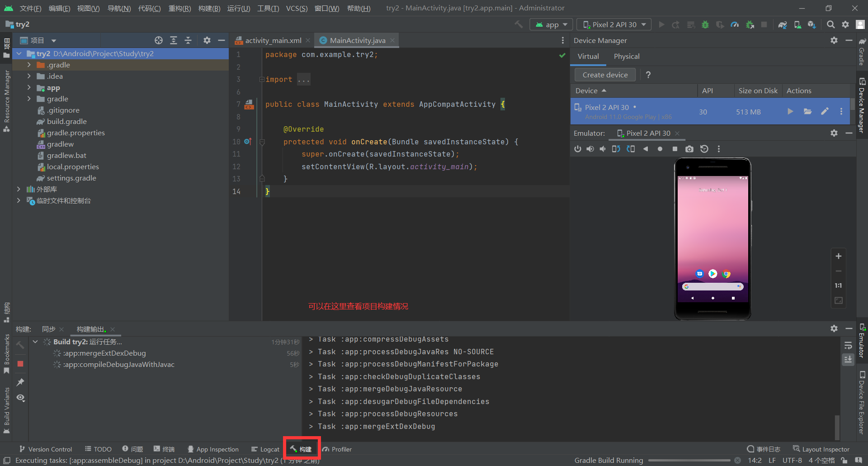This screenshot has width=868, height=466.
Task: Toggle Bookmarks side panel
Action: tap(6, 354)
